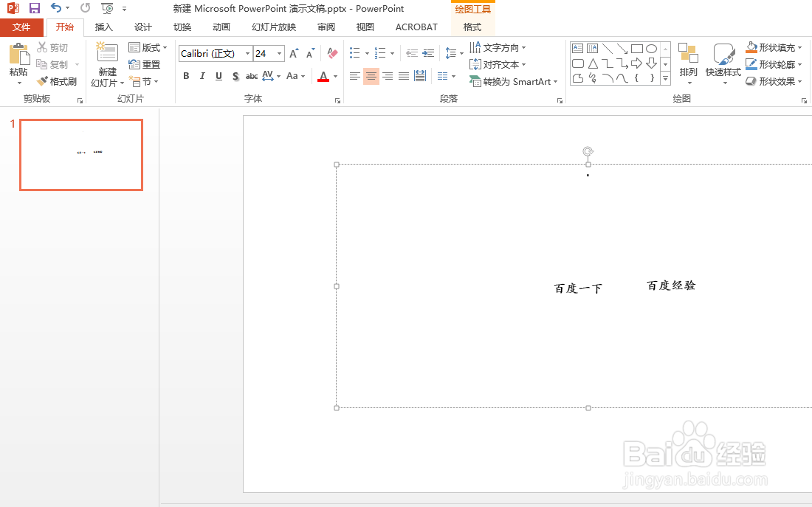Switch to the 插入 Insert tab
812x507 pixels.
103,27
